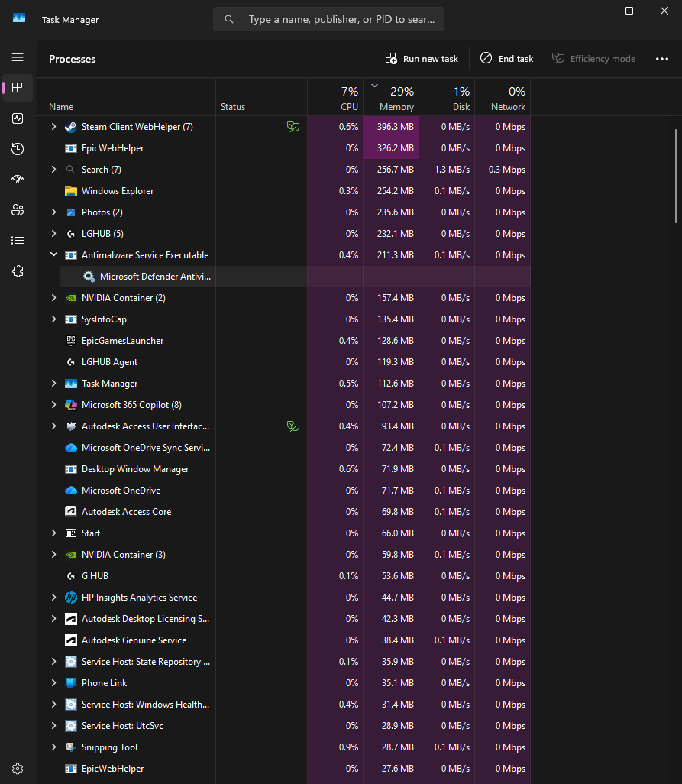
Task: Expand the Task Manager process group
Action: pos(53,383)
